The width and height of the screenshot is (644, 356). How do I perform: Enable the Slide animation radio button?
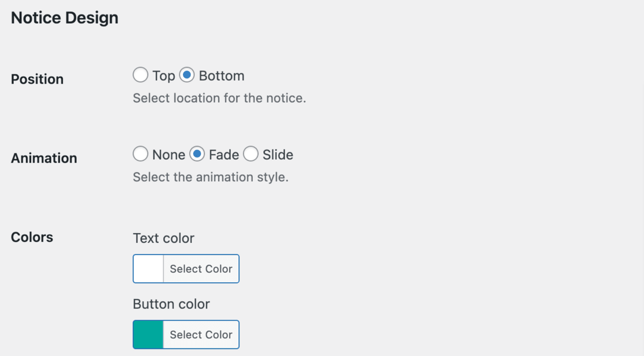250,155
